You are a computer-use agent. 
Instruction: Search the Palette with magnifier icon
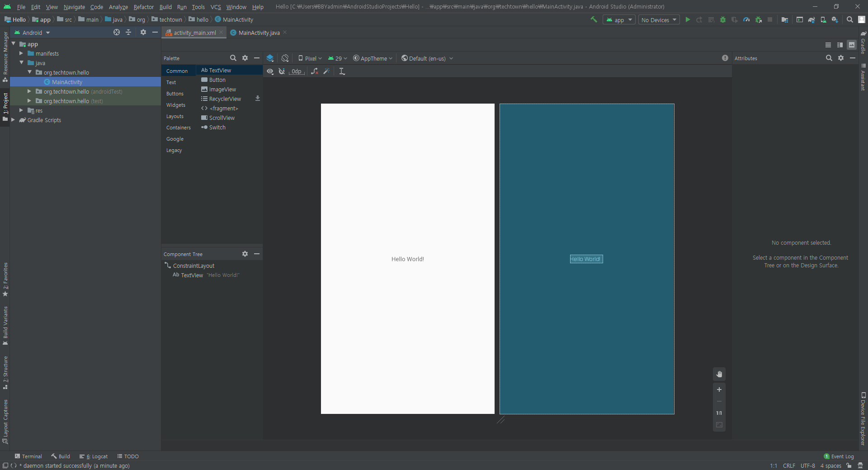click(233, 58)
